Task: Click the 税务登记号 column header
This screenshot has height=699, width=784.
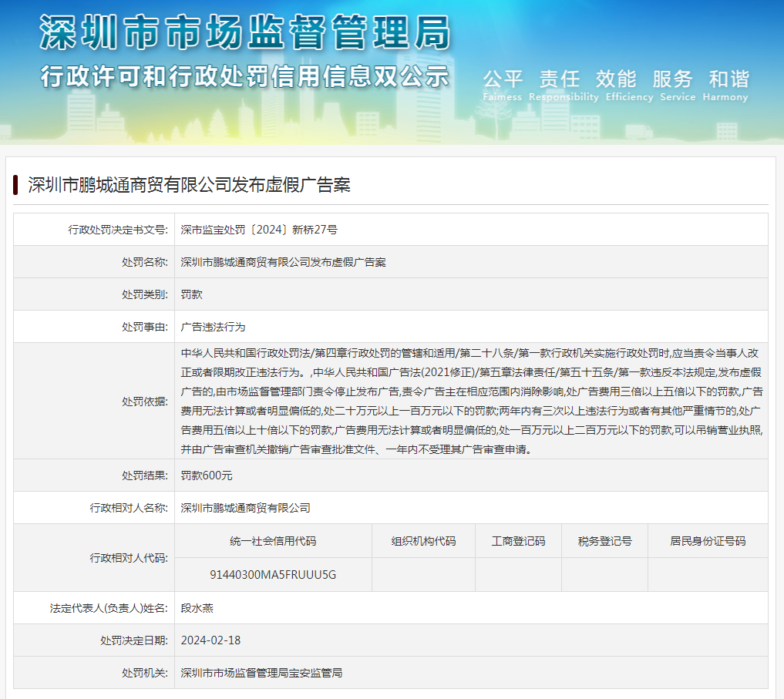Action: click(605, 541)
